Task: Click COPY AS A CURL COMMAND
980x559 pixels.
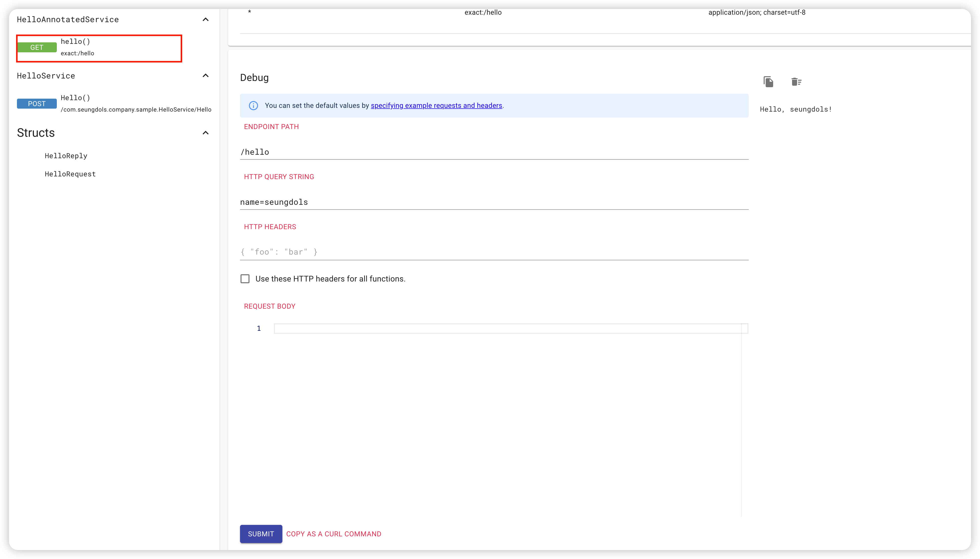Action: point(333,534)
